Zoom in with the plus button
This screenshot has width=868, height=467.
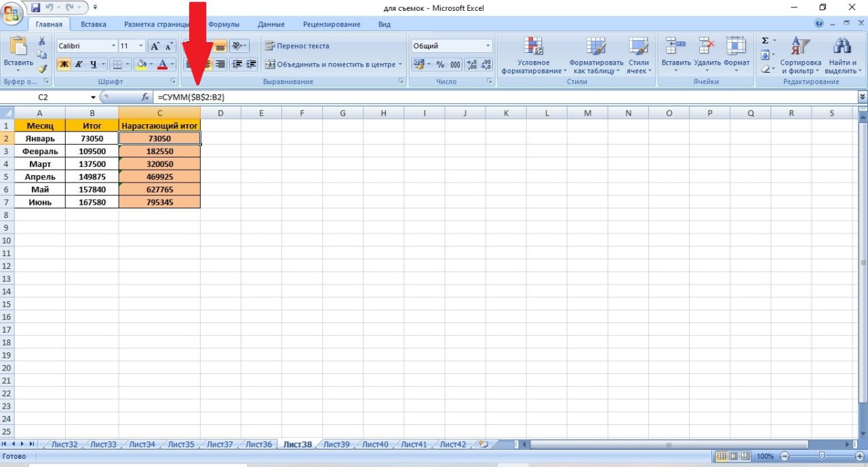pyautogui.click(x=860, y=456)
